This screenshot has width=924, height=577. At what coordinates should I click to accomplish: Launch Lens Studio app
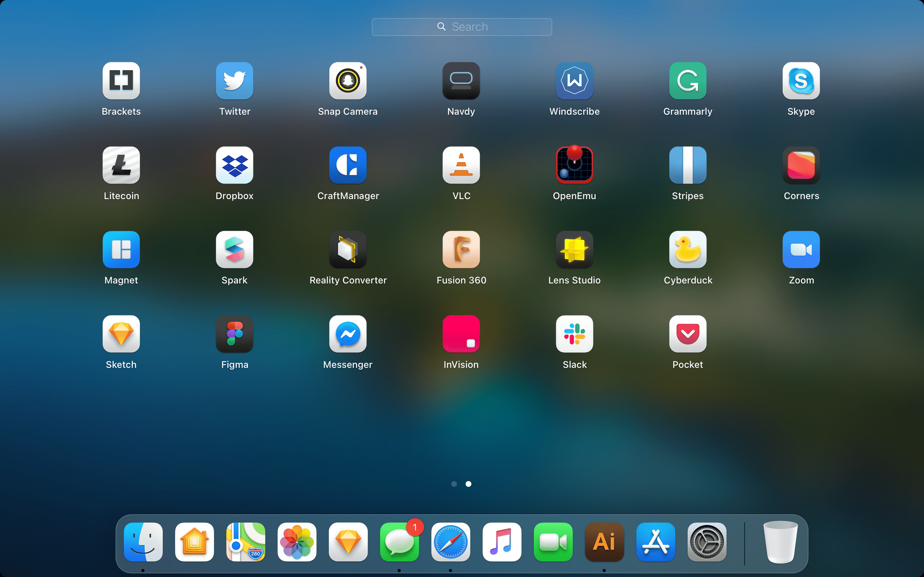coord(574,250)
